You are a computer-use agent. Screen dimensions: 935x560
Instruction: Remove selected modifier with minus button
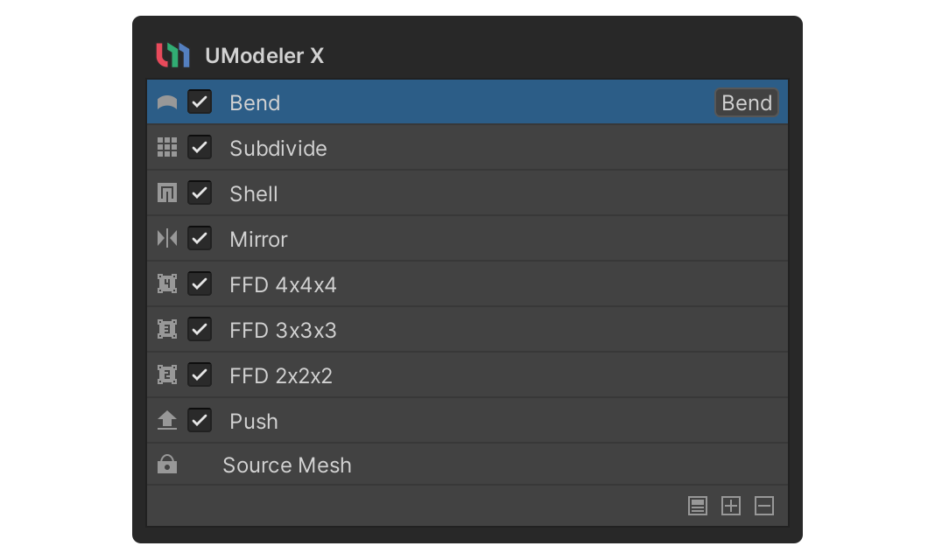[764, 506]
